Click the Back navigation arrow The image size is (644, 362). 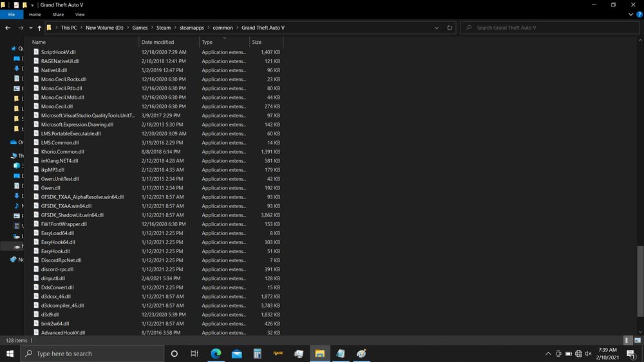pos(8,28)
